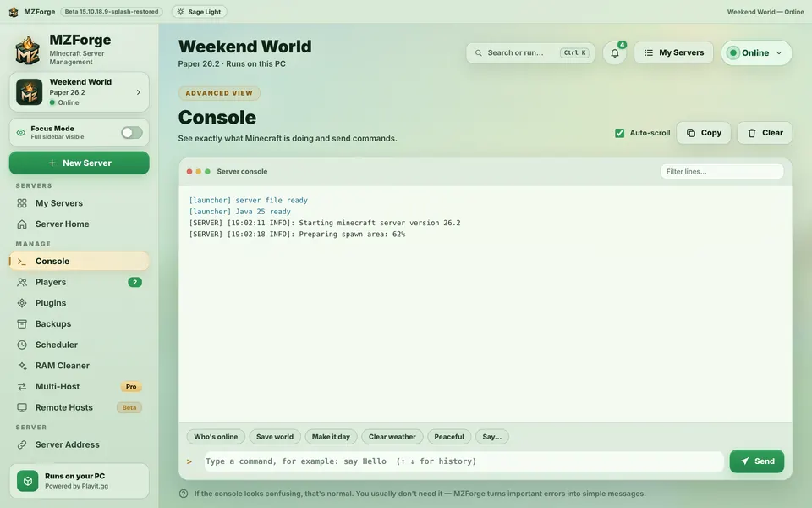Screen dimensions: 812x508
Task: Click the ADVANCED VIEW label
Action: [219, 93]
